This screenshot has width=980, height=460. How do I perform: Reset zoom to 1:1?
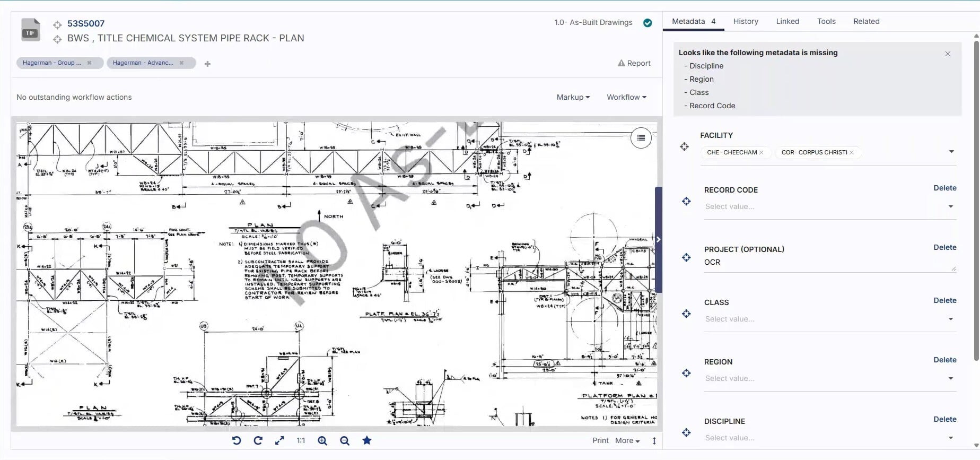[x=301, y=440]
